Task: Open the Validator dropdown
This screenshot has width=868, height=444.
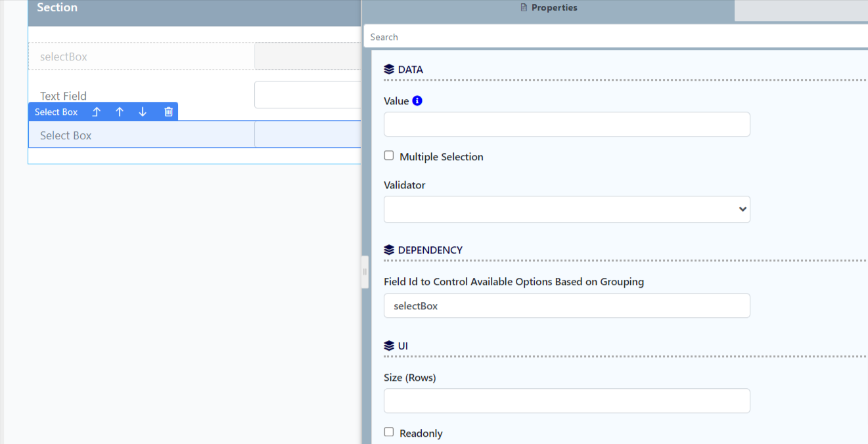Action: tap(566, 210)
